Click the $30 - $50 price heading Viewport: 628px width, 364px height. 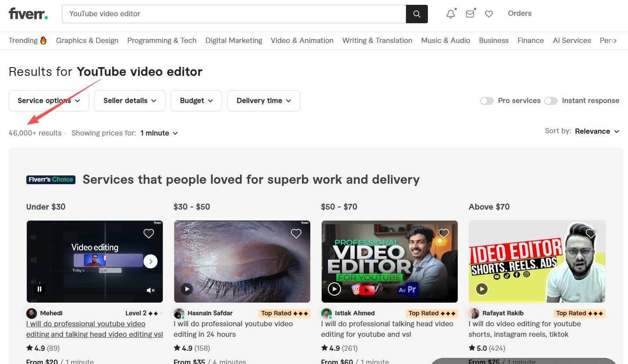[x=192, y=207]
